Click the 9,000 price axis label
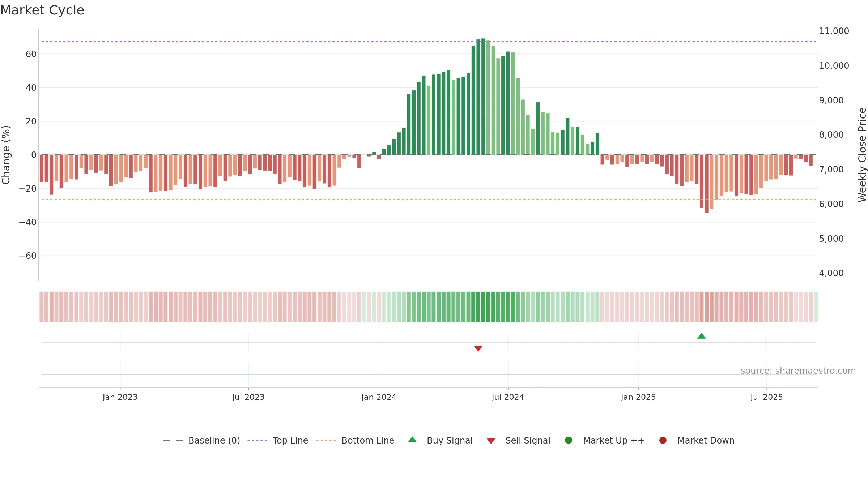This screenshot has width=868, height=488. pos(831,100)
